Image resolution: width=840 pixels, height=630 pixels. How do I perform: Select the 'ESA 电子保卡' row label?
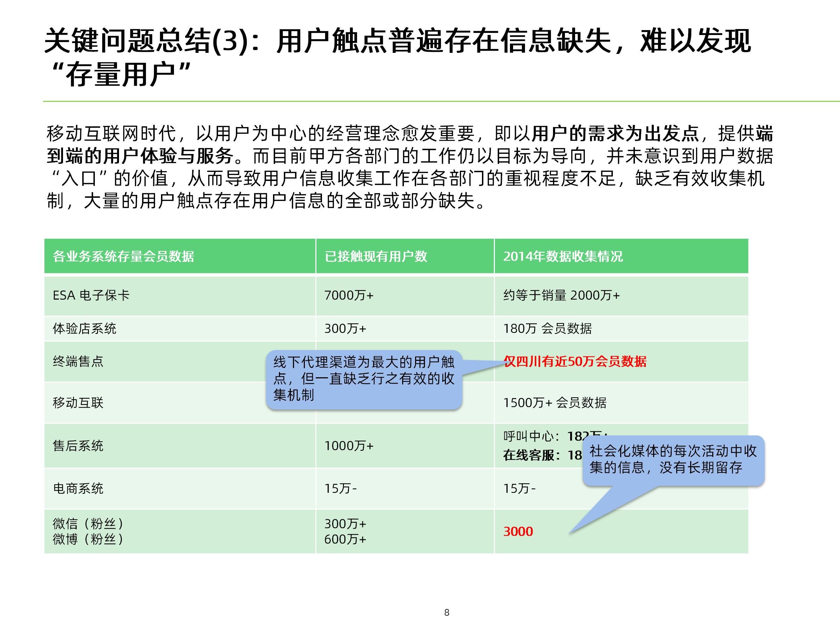click(x=91, y=295)
